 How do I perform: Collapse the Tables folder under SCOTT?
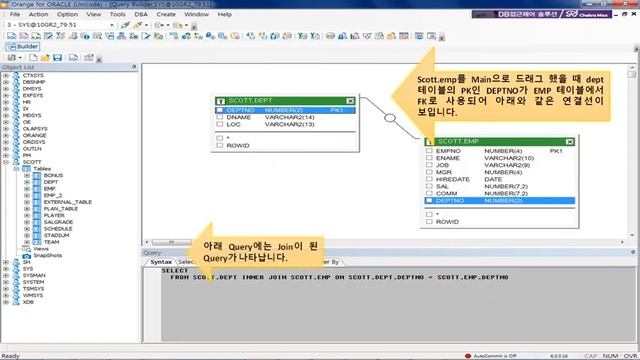point(16,169)
